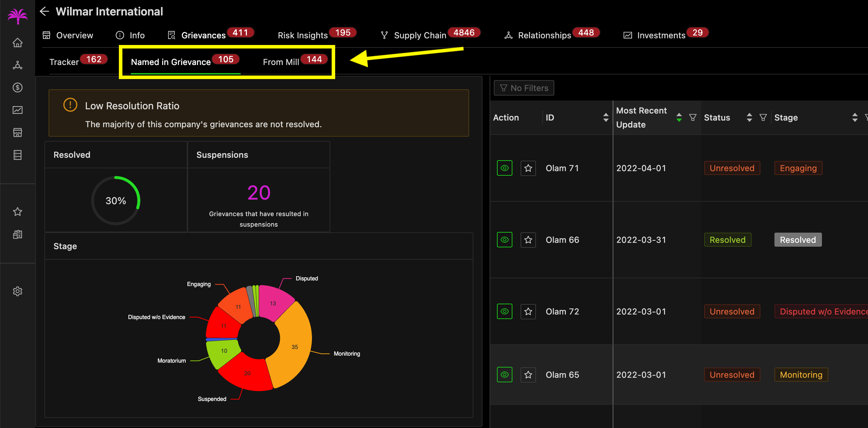Open the Info tab
The width and height of the screenshot is (868, 428).
click(x=130, y=35)
